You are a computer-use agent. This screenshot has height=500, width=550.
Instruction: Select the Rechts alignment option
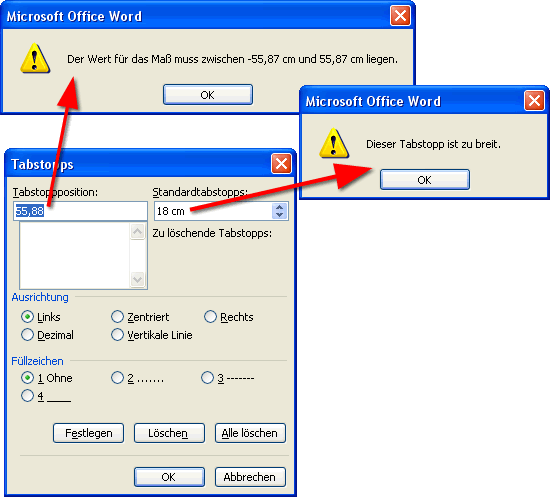pos(210,317)
